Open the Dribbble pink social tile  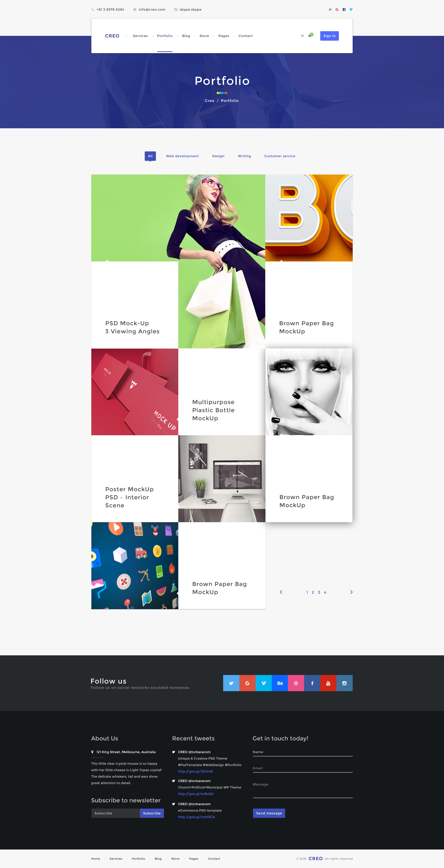click(296, 683)
